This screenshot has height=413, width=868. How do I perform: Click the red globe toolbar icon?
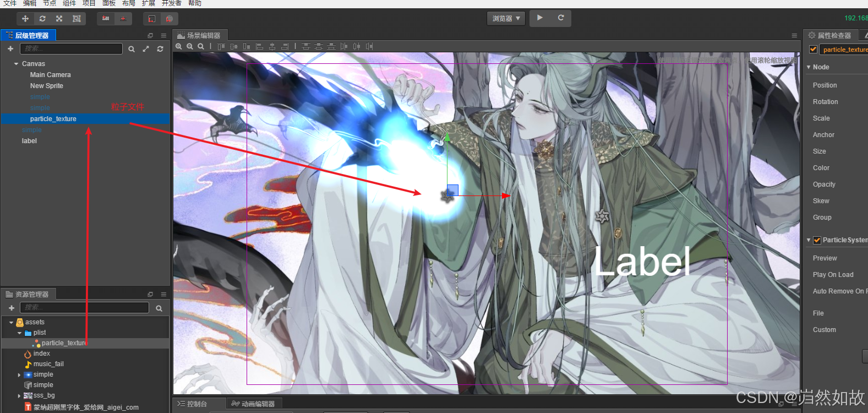click(169, 19)
